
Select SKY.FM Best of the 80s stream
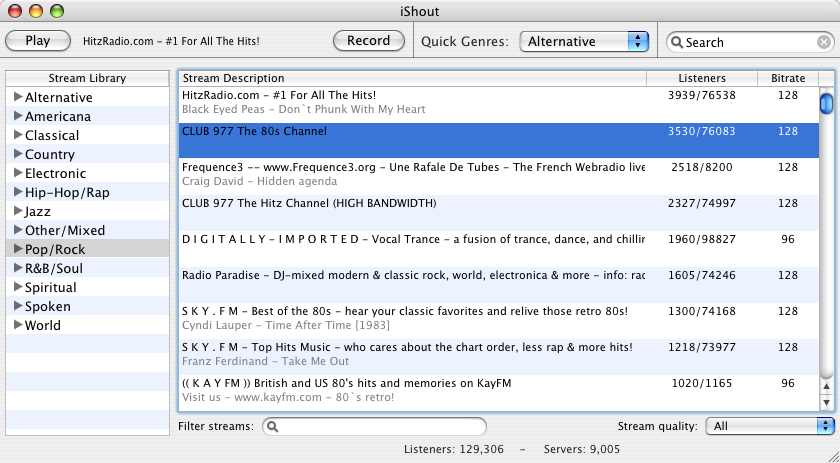point(499,320)
